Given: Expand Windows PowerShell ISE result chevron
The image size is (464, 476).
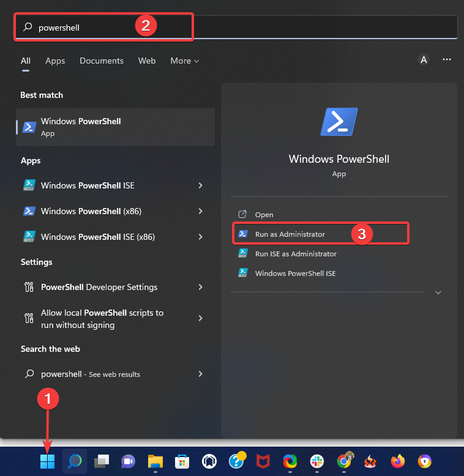Looking at the screenshot, I should tap(200, 185).
